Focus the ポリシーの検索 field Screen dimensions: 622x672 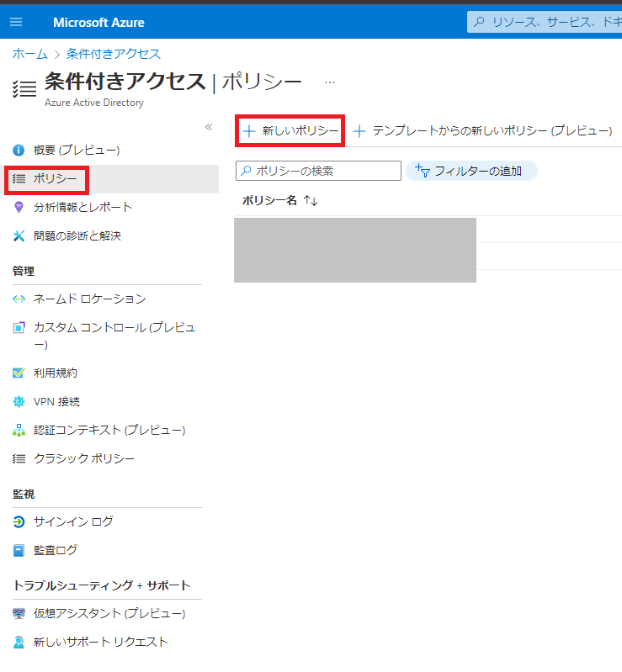318,171
